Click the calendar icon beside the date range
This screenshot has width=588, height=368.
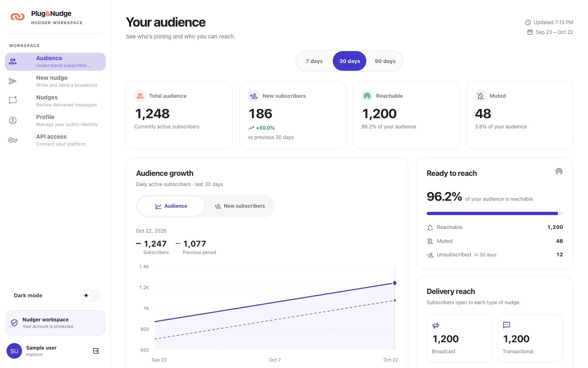[x=530, y=32]
